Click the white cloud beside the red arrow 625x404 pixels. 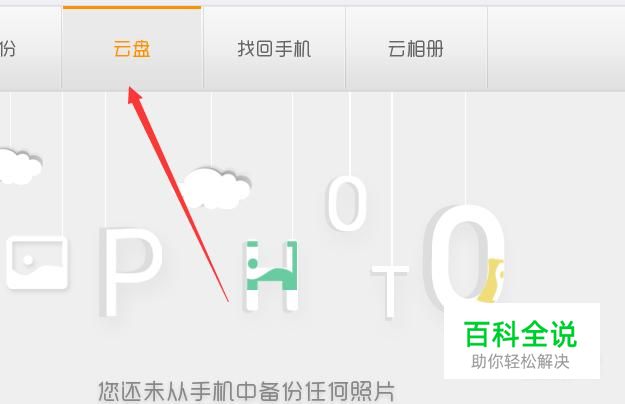[x=216, y=188]
